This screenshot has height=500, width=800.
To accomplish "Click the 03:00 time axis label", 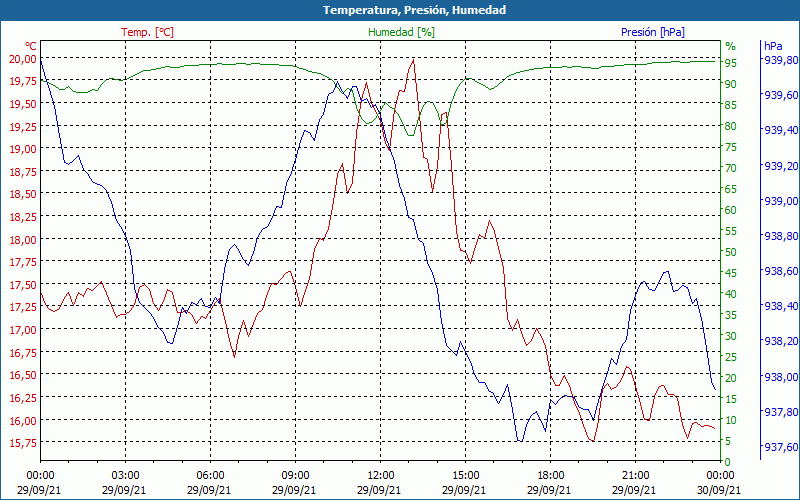I will tap(125, 476).
